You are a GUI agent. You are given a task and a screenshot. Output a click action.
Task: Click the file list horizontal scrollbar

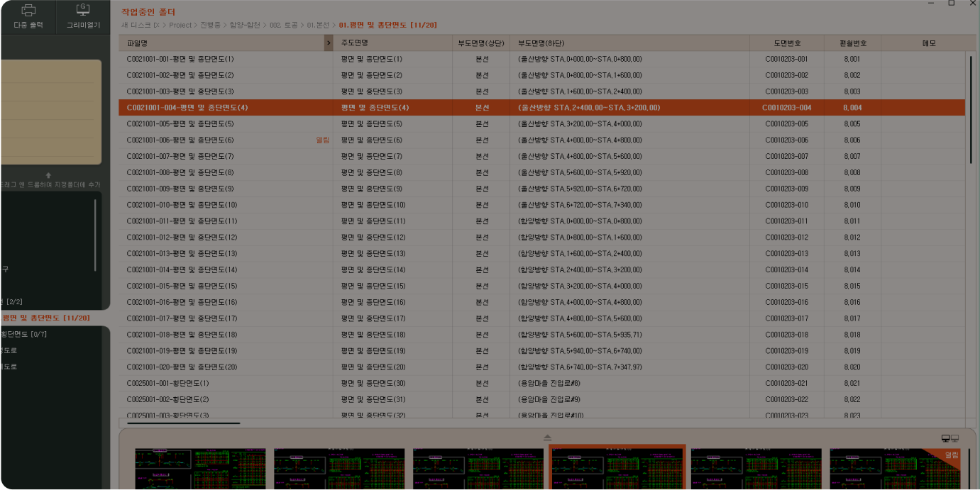(184, 423)
